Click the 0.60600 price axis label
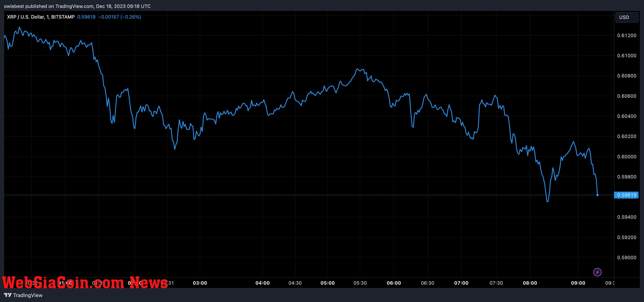The height and width of the screenshot is (302, 644). (x=627, y=96)
